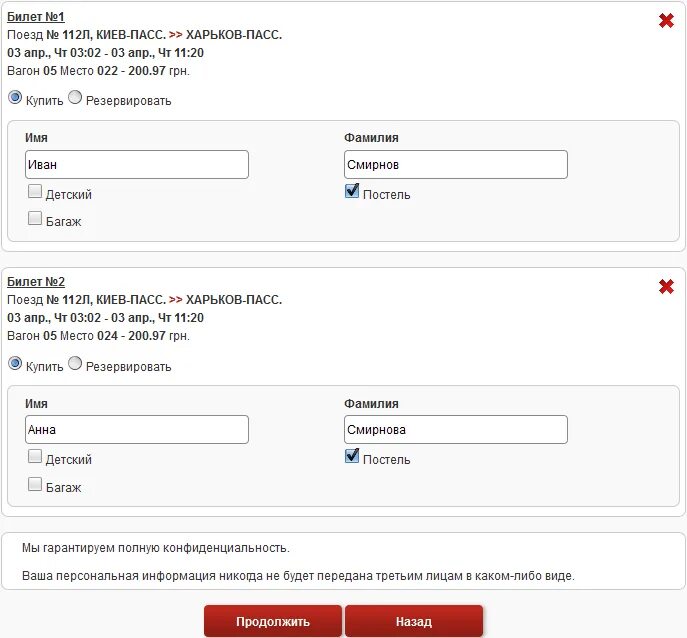Tick Детский checkbox under Иван
This screenshot has width=687, height=638.
pos(35,191)
